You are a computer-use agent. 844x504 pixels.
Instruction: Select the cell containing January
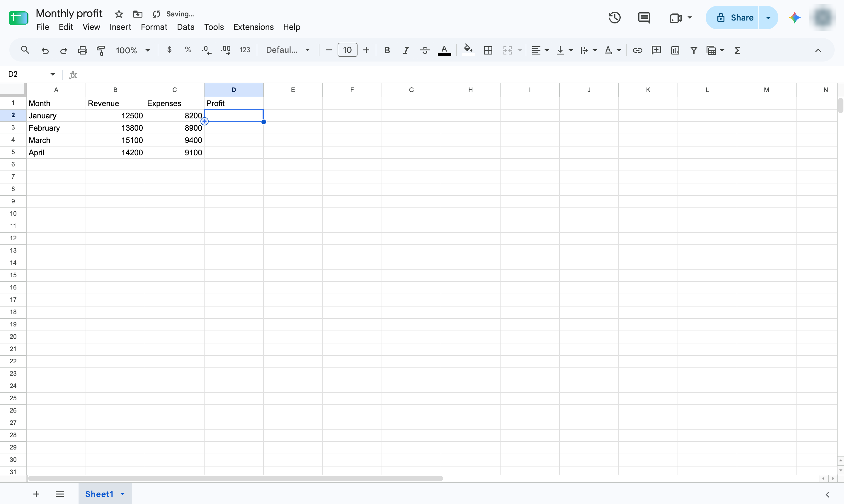click(x=56, y=115)
